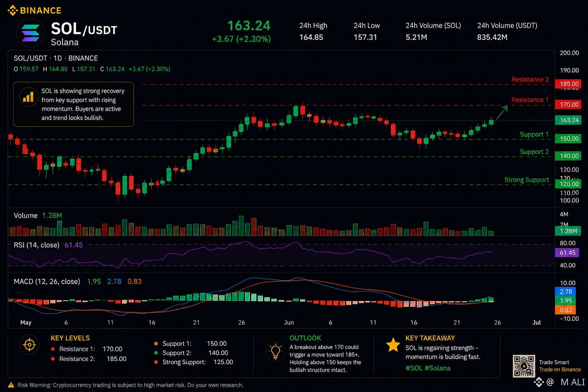Click the KEY TAKEAWAY heading
Screen dimensions: 588x392
pyautogui.click(x=430, y=338)
